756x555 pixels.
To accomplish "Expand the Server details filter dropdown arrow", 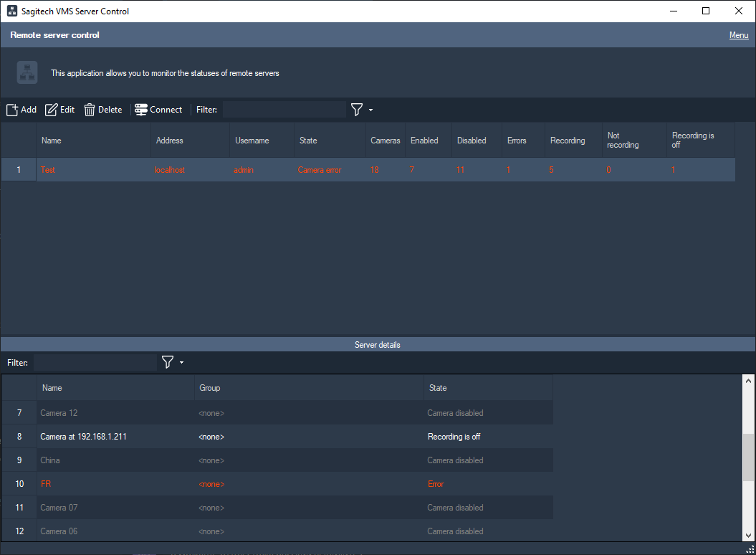I will pyautogui.click(x=181, y=363).
